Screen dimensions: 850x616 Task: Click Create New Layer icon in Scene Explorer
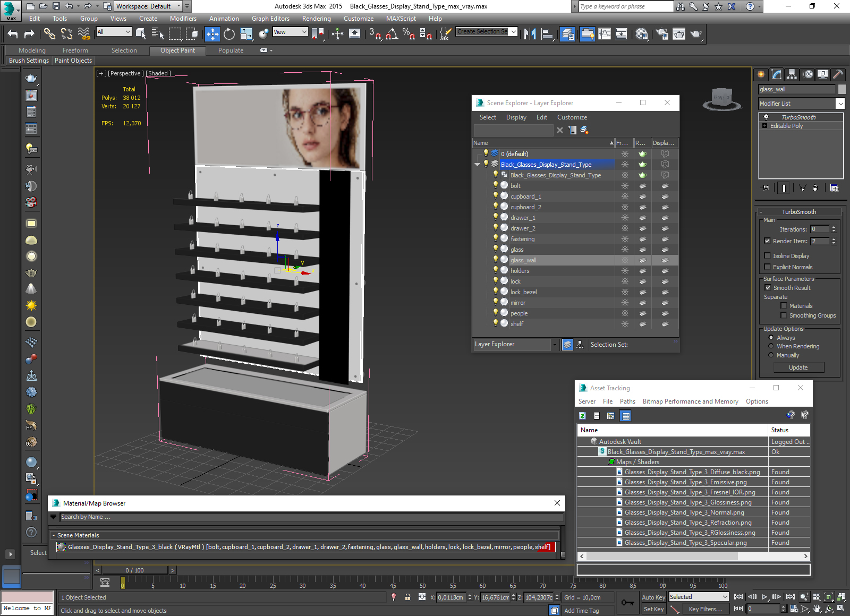(584, 130)
